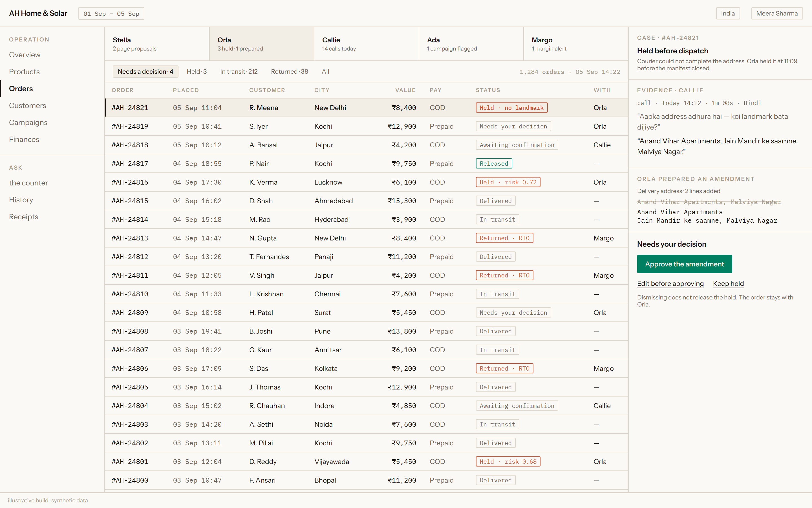Open Meera Sharma account menu
Viewport: 812px width, 508px height.
click(x=777, y=14)
